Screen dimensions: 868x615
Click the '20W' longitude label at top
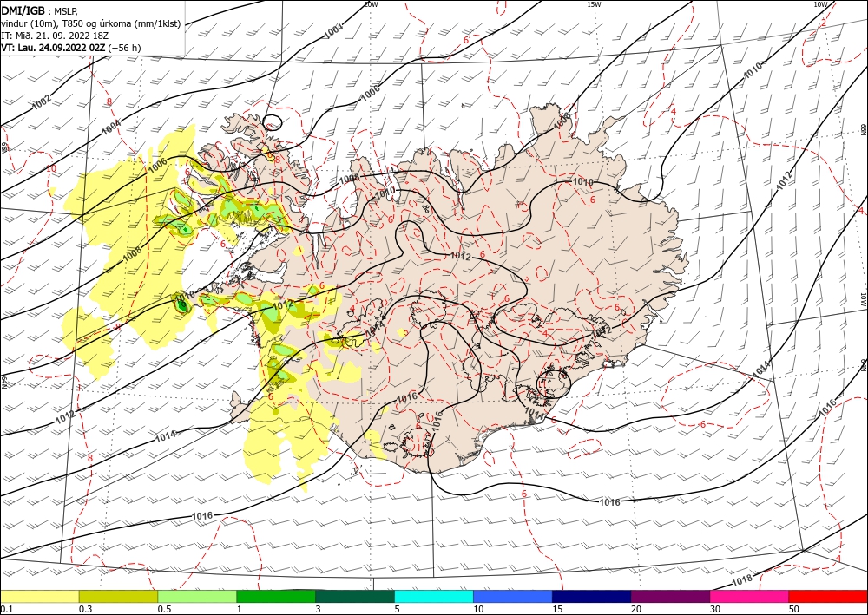371,4
